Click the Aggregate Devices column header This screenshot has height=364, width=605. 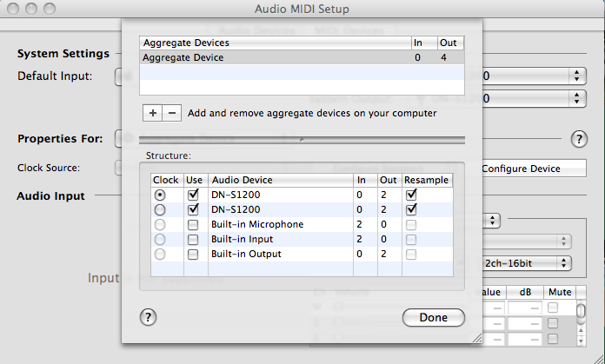click(276, 43)
